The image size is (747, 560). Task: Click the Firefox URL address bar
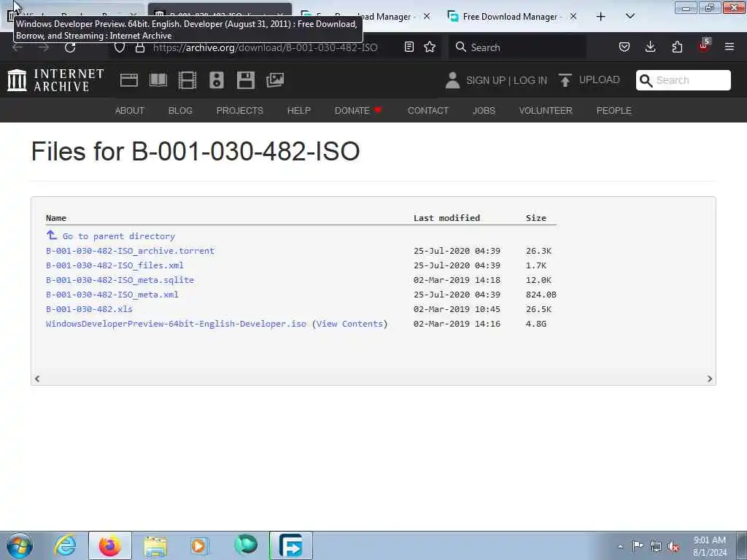265,47
